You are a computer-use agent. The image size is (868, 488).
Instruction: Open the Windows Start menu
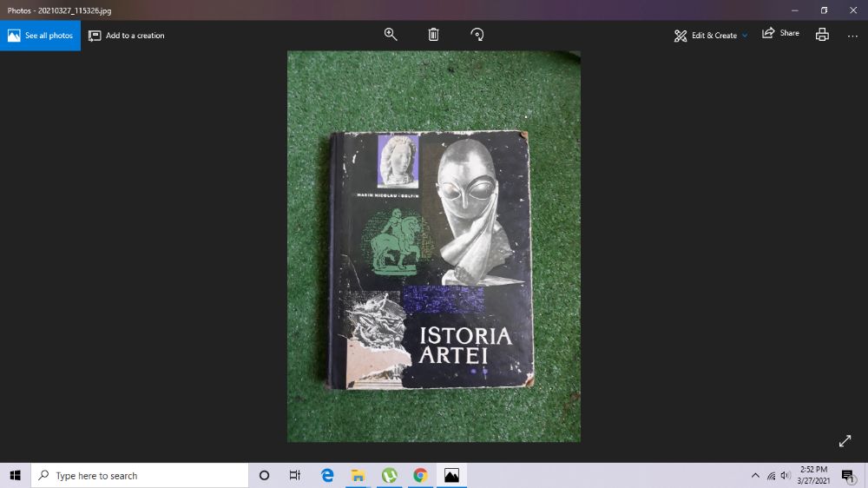[x=15, y=475]
